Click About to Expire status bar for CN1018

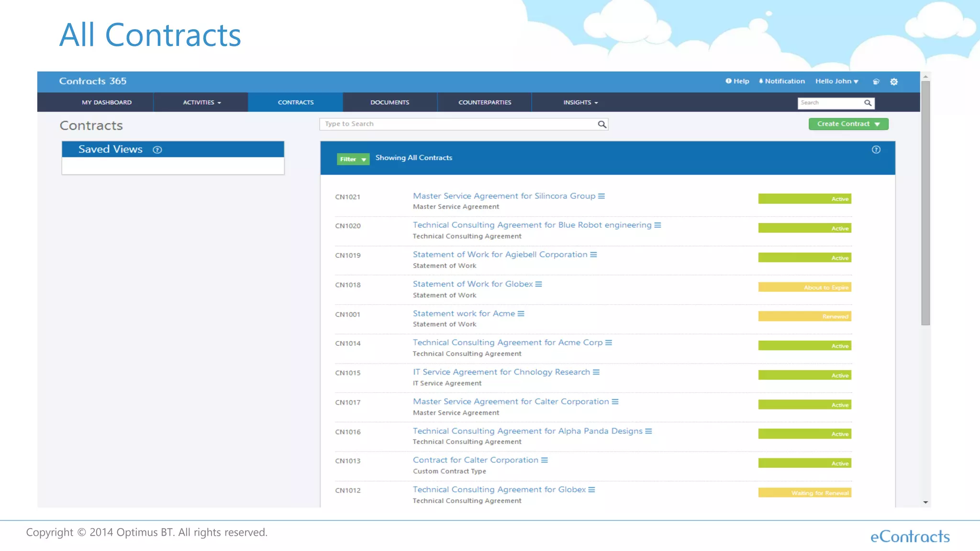point(804,287)
